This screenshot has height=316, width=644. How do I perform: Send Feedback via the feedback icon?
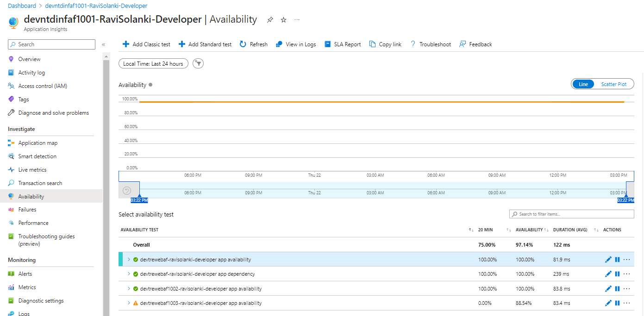point(475,44)
